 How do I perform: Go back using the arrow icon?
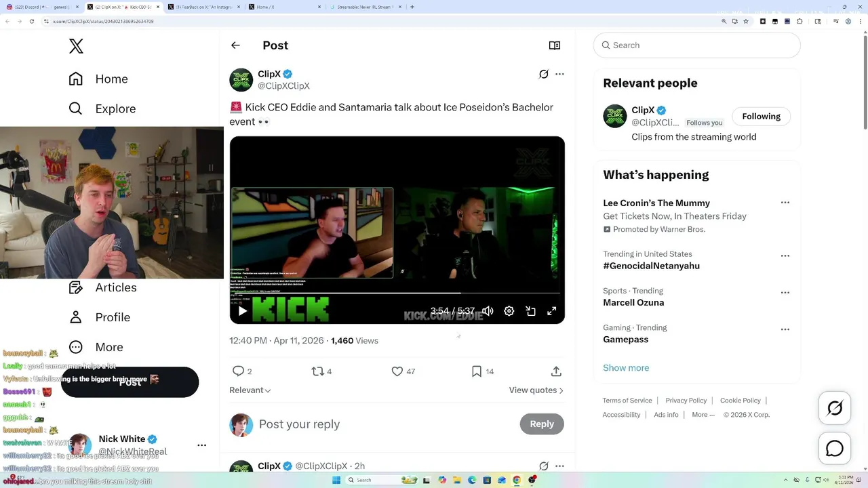click(235, 45)
